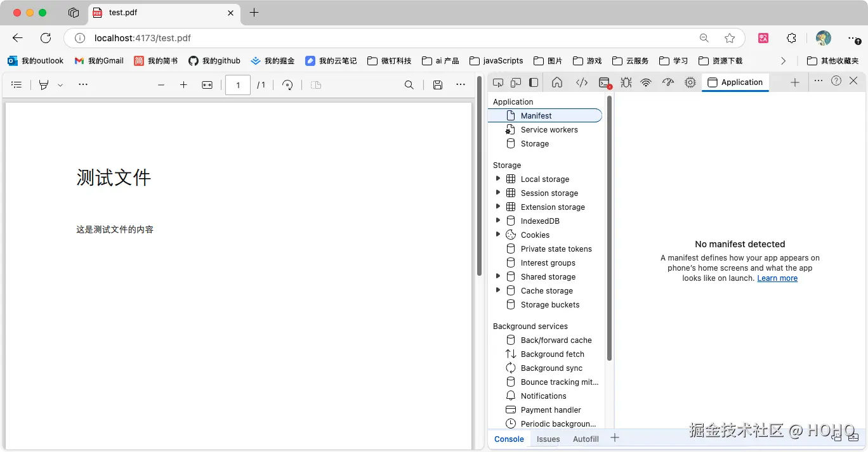Open the PDF table of contents icon
This screenshot has width=868, height=452.
pyautogui.click(x=17, y=84)
